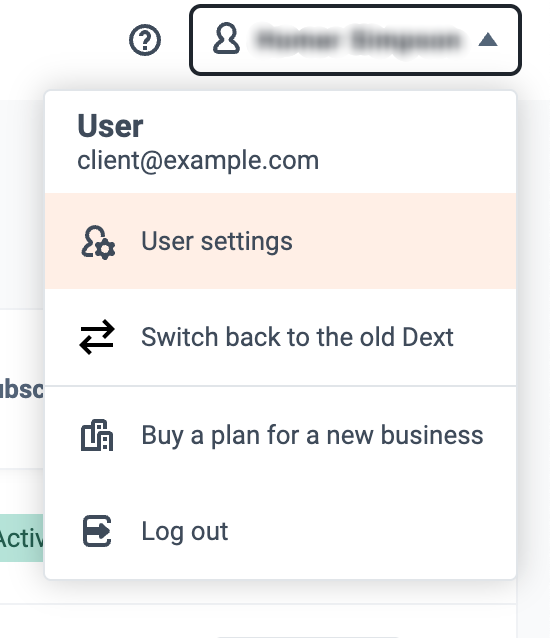Click the client@example.com email text
Screen dimensions: 550x638
pos(198,160)
